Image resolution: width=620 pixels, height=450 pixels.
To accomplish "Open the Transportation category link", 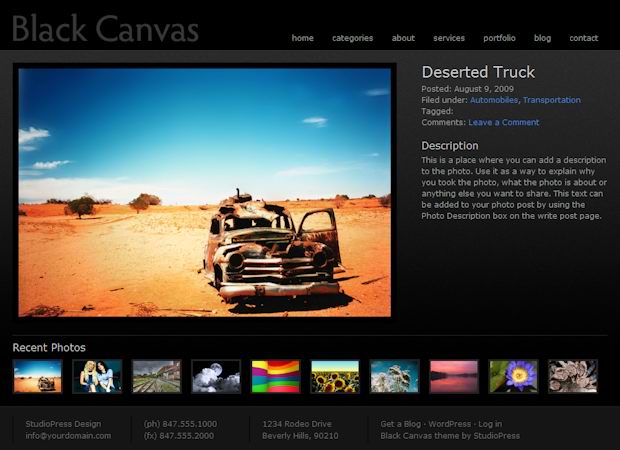I will (x=552, y=100).
